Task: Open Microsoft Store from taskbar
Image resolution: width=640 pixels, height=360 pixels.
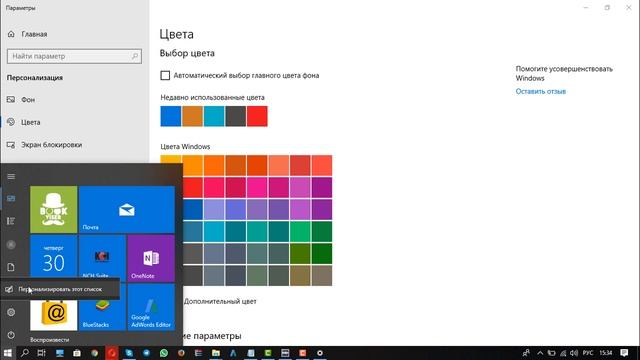Action: [x=77, y=353]
